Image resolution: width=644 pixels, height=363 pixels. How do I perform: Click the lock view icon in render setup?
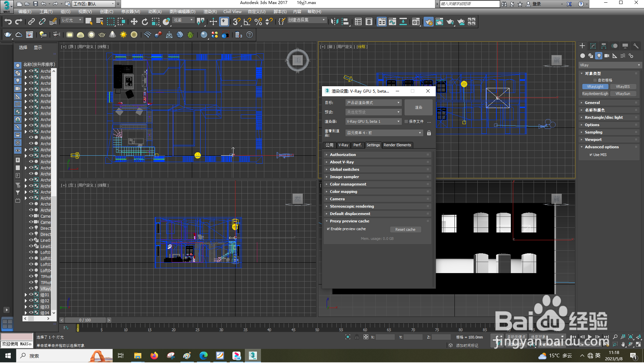pyautogui.click(x=429, y=133)
